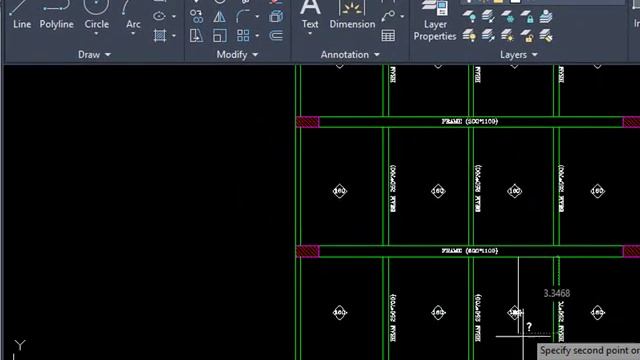
Task: Open the Layer Properties manager
Action: pyautogui.click(x=435, y=20)
